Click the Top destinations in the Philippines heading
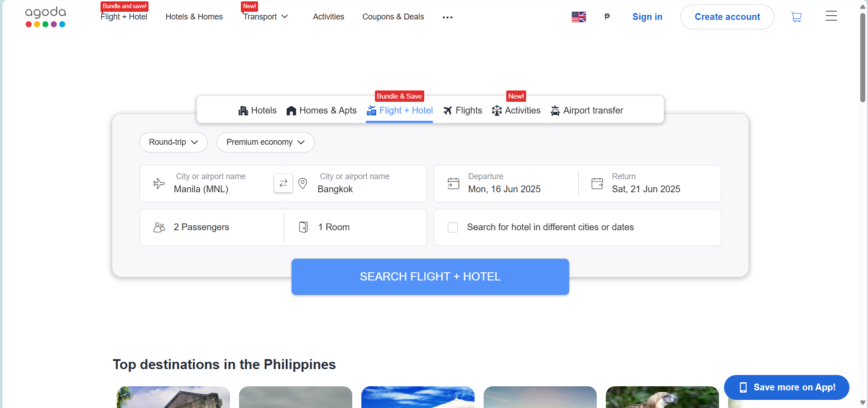Image resolution: width=868 pixels, height=408 pixels. 224,365
